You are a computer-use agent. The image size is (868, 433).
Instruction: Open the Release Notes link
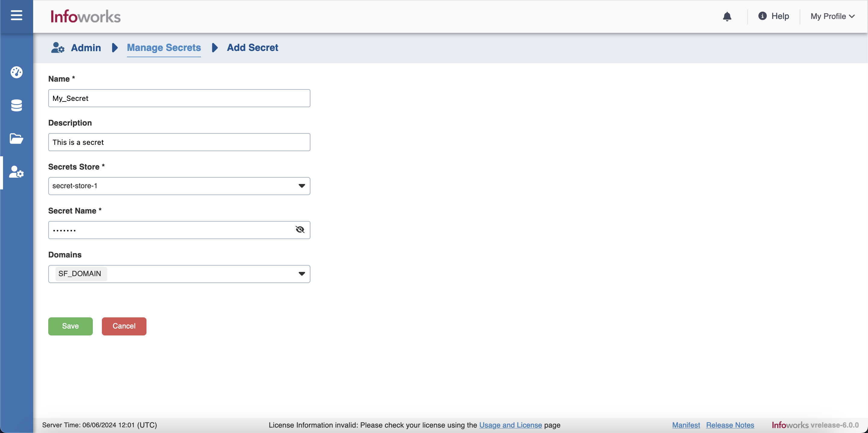tap(730, 425)
